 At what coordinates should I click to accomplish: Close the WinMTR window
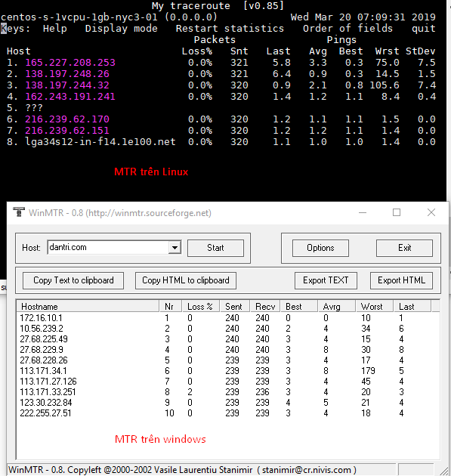[x=431, y=212]
